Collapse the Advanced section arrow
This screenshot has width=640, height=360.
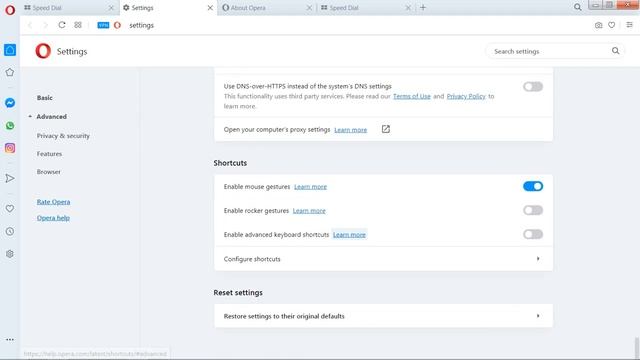pos(30,116)
